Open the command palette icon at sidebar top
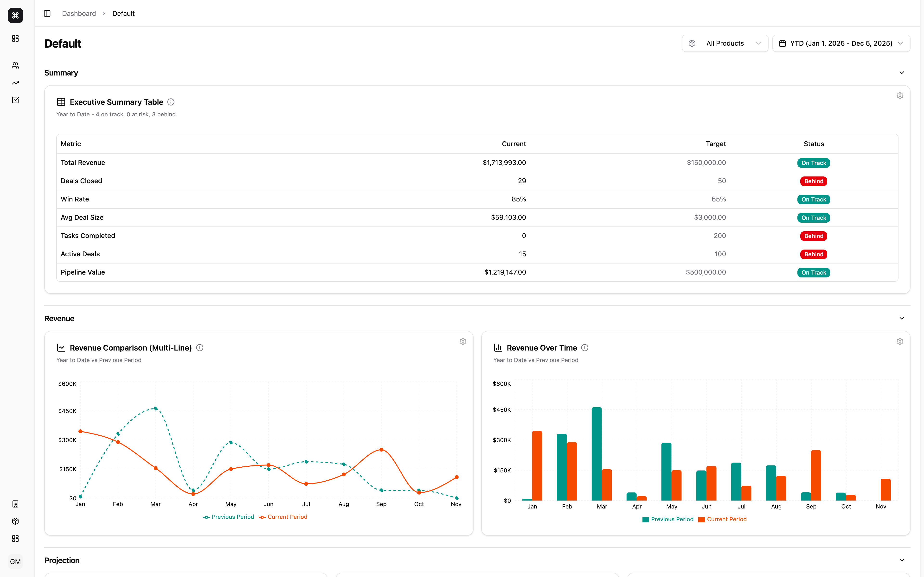This screenshot has height=577, width=924. [15, 15]
